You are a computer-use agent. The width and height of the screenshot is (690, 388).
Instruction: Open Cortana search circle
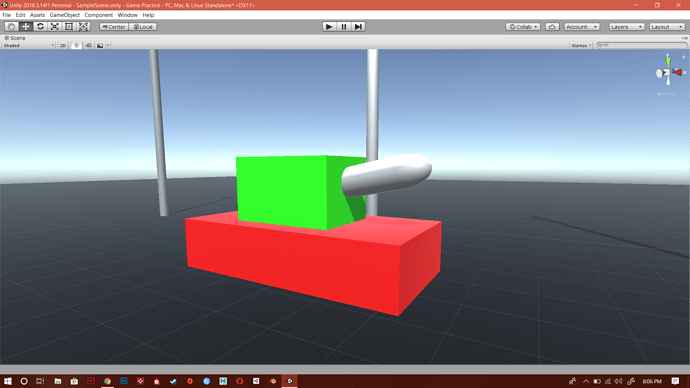click(x=24, y=381)
